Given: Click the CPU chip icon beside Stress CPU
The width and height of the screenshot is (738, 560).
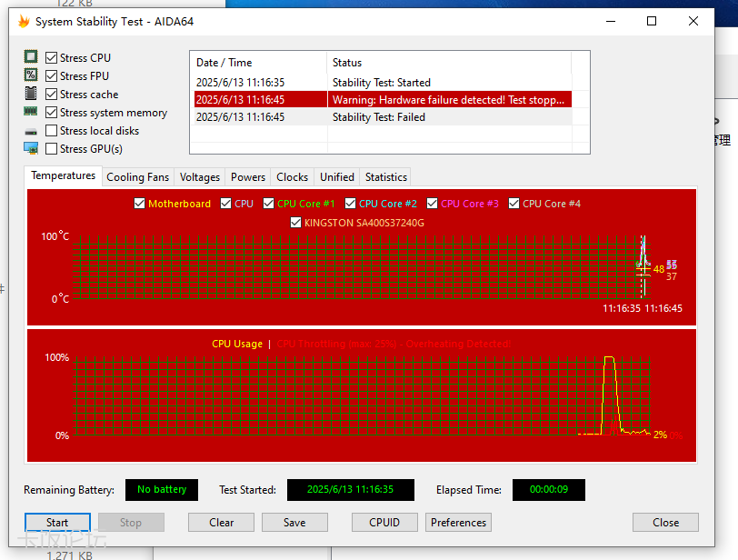Looking at the screenshot, I should pyautogui.click(x=31, y=57).
